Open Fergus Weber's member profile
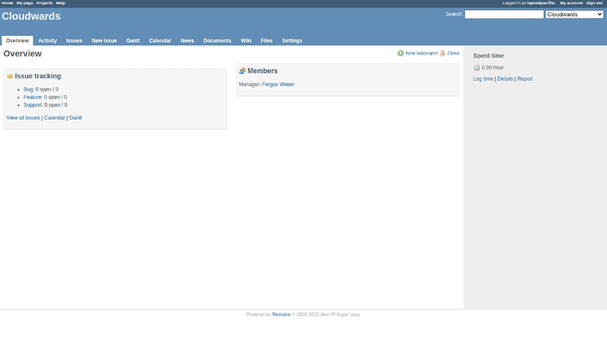 pyautogui.click(x=279, y=84)
